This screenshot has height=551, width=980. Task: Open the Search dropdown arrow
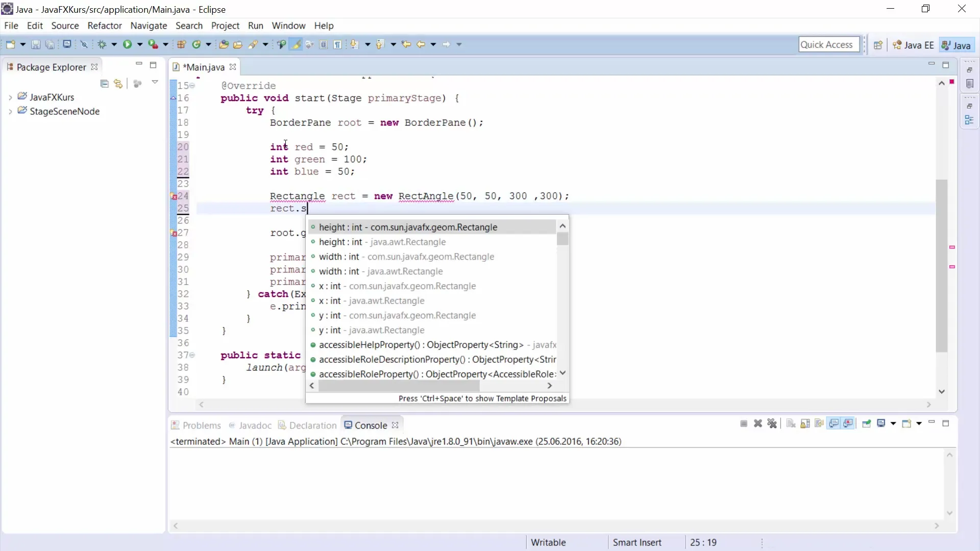pos(265,45)
